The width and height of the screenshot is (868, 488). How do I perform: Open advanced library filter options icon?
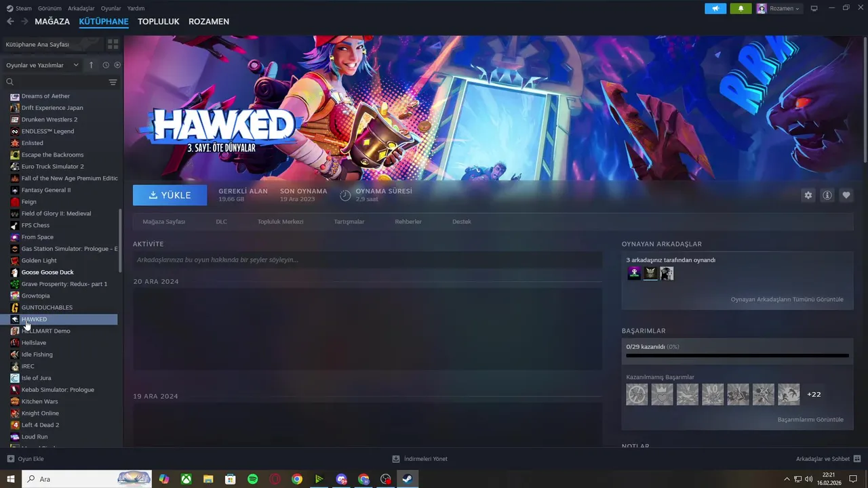[113, 82]
